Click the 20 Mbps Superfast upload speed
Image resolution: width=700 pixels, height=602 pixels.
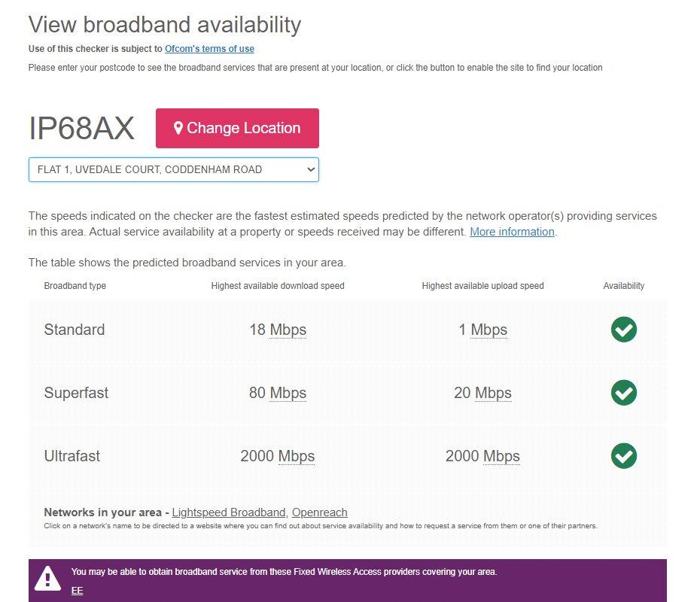click(482, 393)
